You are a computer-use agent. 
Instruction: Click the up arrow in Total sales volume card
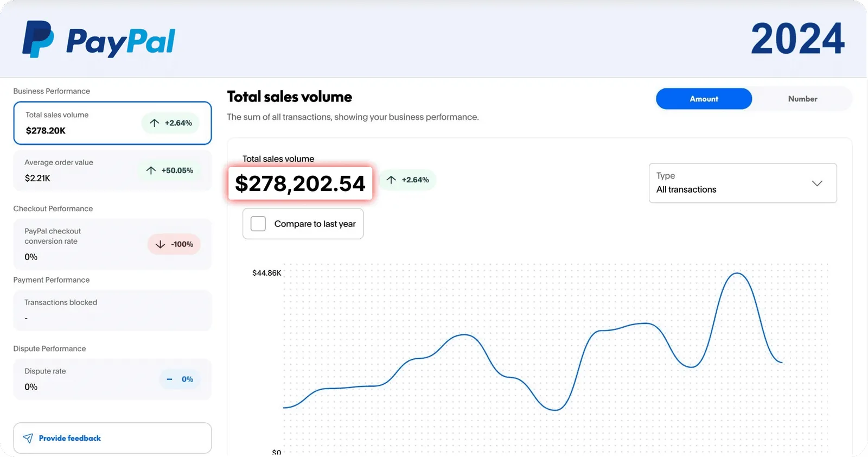(x=155, y=123)
